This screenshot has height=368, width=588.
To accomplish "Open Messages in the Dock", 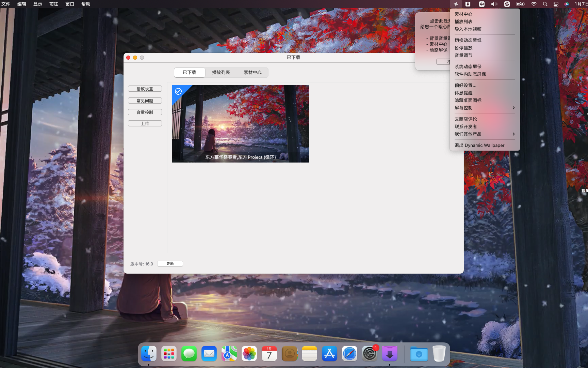I will click(x=189, y=354).
